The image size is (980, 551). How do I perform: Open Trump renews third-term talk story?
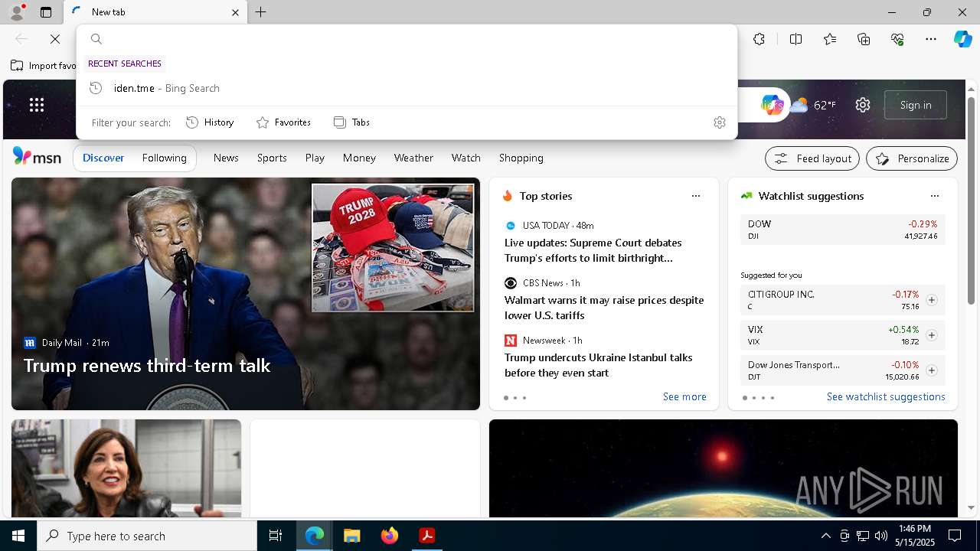tap(147, 366)
